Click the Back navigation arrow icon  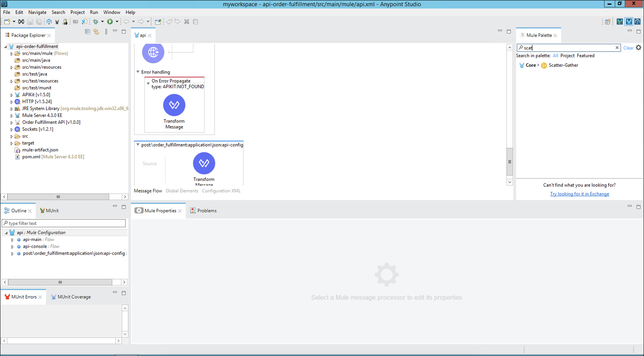127,22
